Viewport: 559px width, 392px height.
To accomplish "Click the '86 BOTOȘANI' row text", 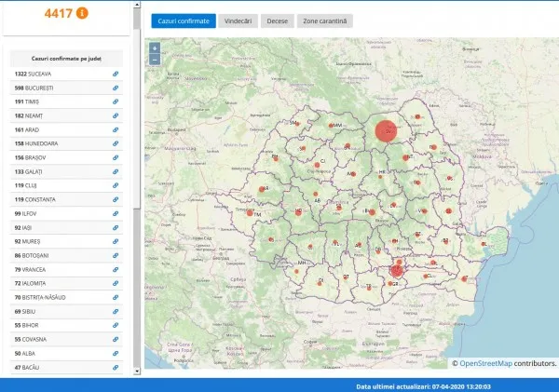I will [32, 255].
